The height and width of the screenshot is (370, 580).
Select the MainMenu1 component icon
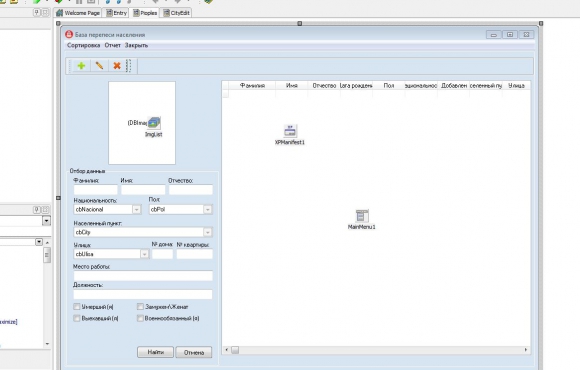click(x=362, y=216)
